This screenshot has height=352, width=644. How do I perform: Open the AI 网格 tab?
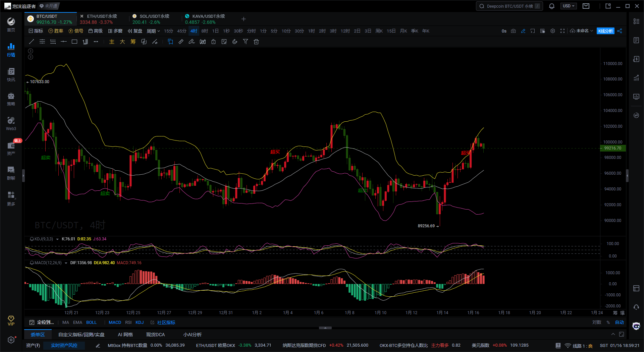pos(125,335)
